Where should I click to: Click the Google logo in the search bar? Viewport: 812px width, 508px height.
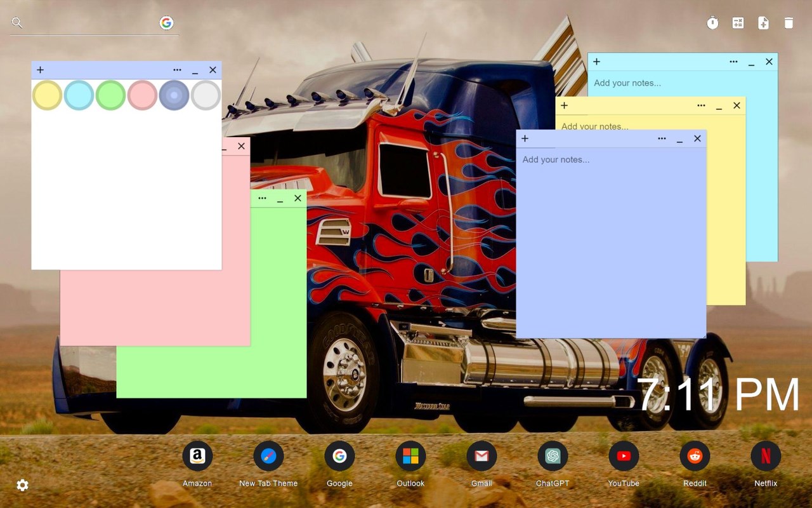(x=166, y=23)
